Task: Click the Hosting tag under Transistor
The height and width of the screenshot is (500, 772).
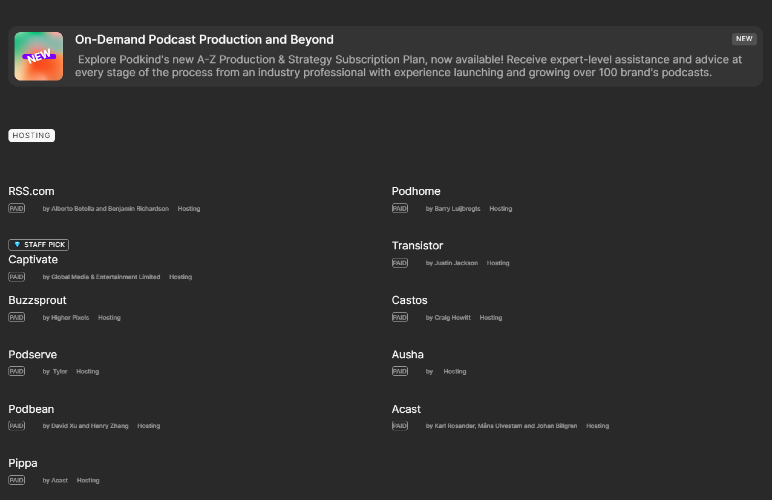Action: (498, 263)
